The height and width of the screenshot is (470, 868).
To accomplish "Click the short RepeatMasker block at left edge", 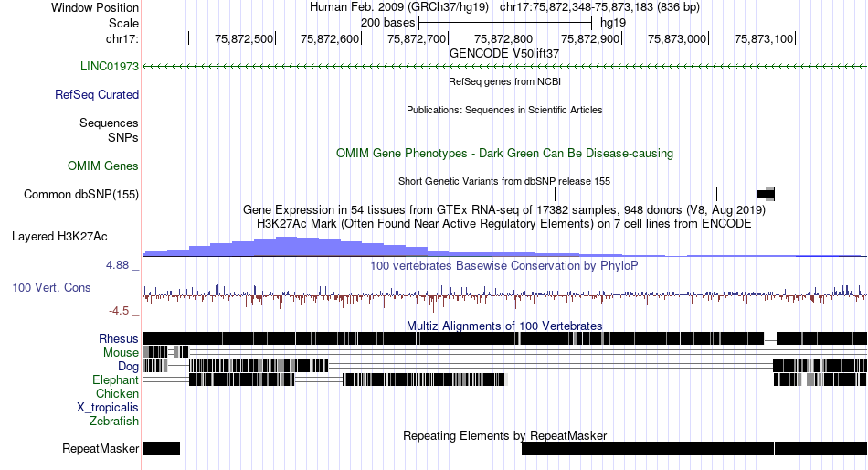I will [x=161, y=448].
